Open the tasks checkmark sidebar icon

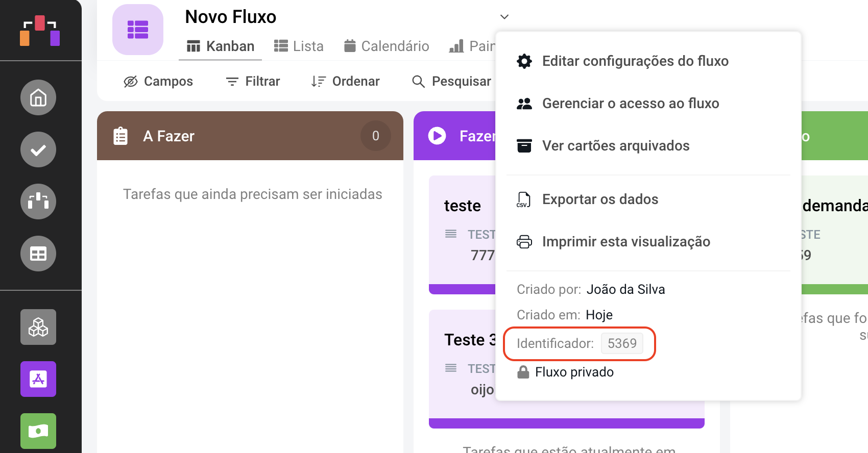click(x=38, y=149)
